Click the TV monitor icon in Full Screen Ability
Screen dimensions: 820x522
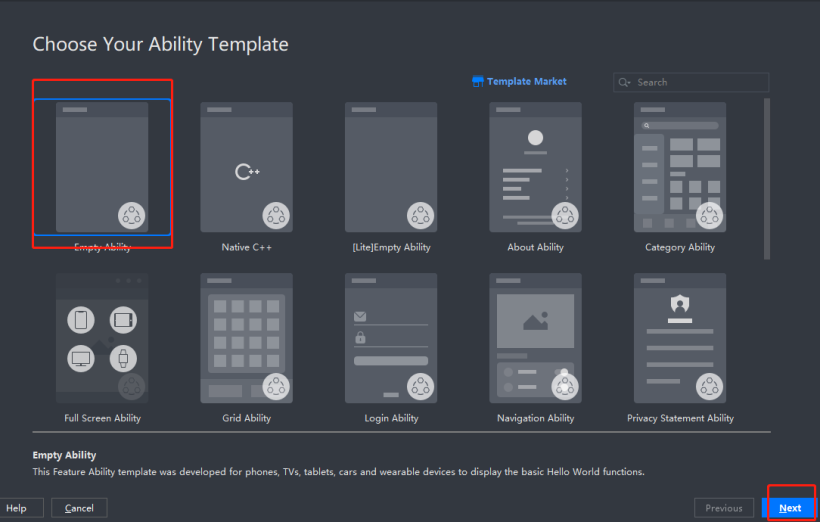pos(81,358)
